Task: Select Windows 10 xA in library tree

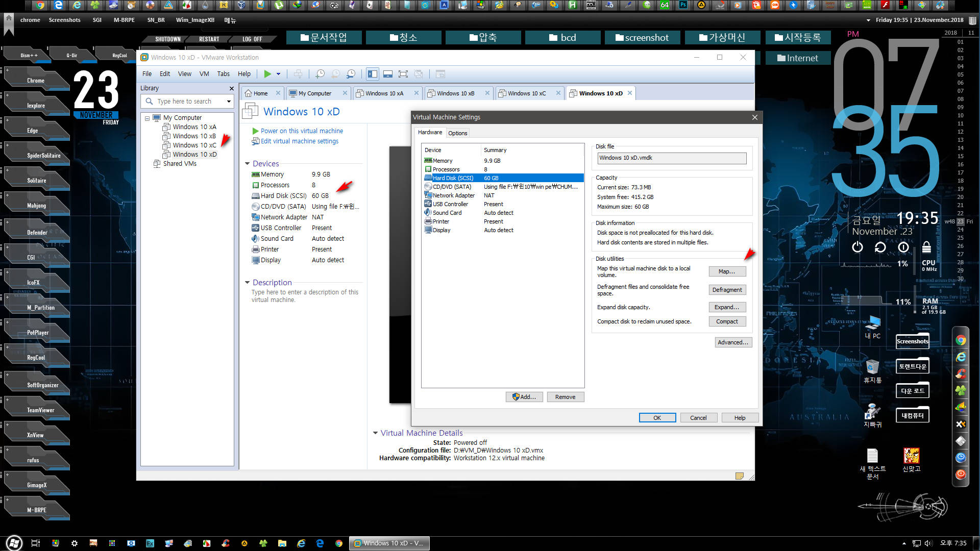Action: click(194, 127)
